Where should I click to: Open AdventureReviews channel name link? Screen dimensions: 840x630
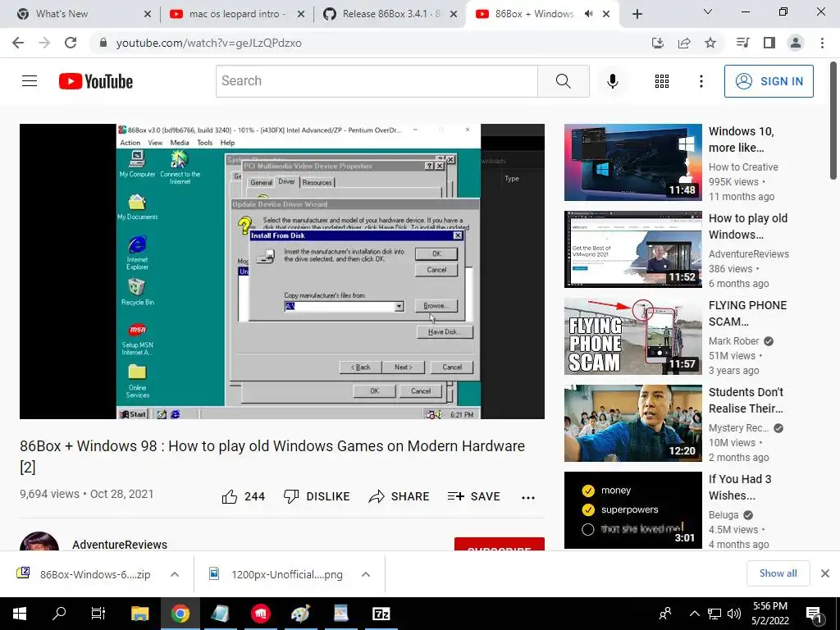pos(120,545)
